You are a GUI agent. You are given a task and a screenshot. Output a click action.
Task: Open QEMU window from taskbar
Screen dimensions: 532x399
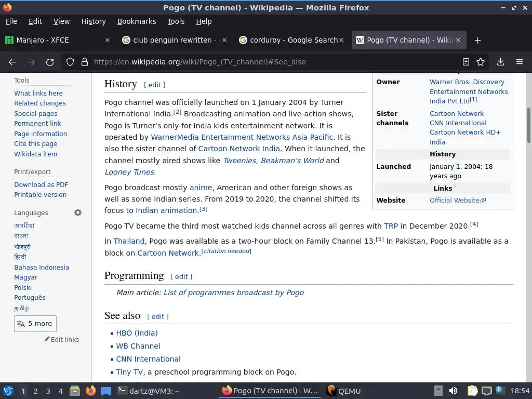(x=344, y=391)
